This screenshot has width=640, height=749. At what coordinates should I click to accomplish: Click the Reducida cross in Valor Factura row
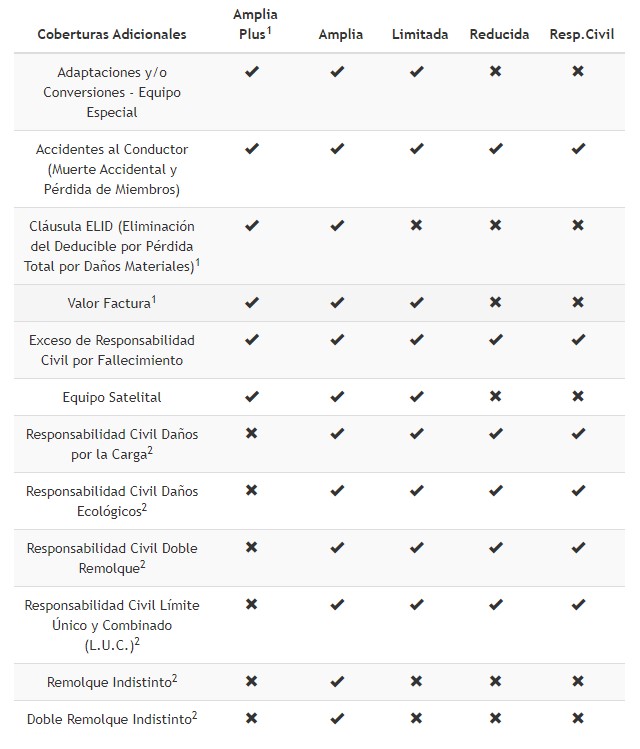click(x=495, y=302)
